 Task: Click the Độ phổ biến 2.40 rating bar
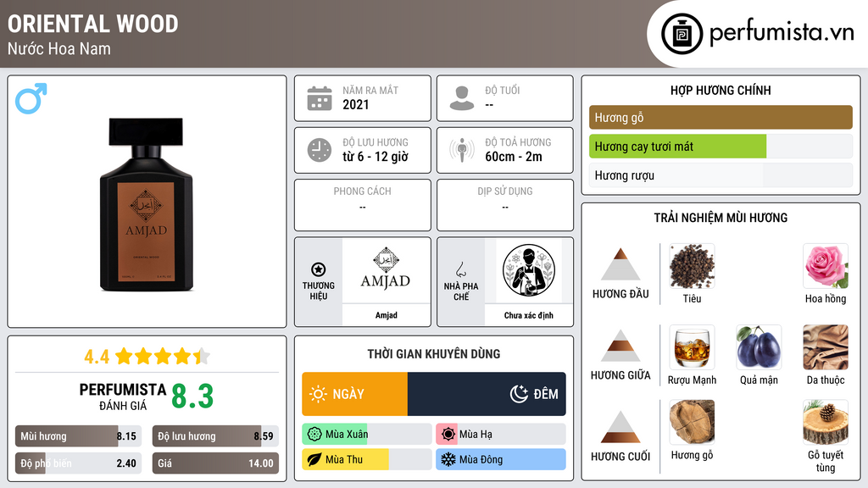(79, 463)
